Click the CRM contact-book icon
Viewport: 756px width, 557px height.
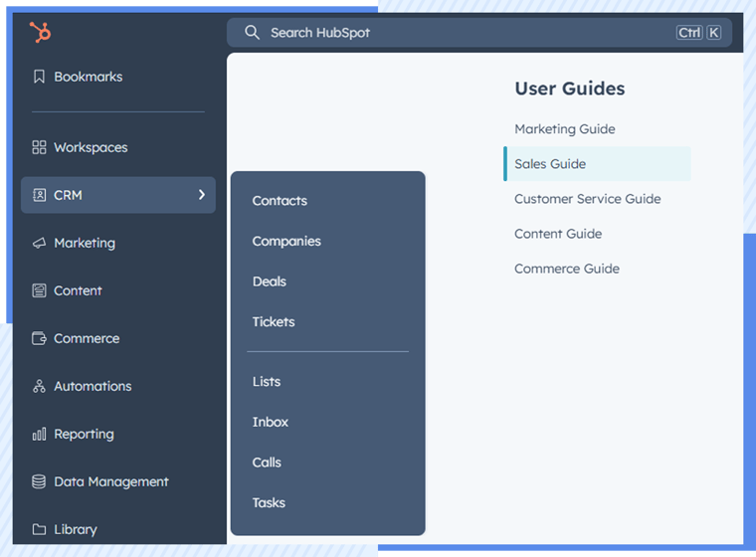39,195
